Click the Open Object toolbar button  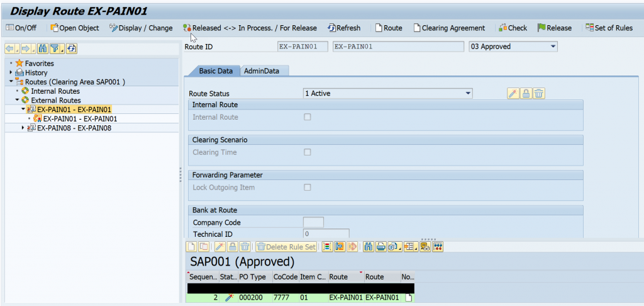(x=75, y=28)
